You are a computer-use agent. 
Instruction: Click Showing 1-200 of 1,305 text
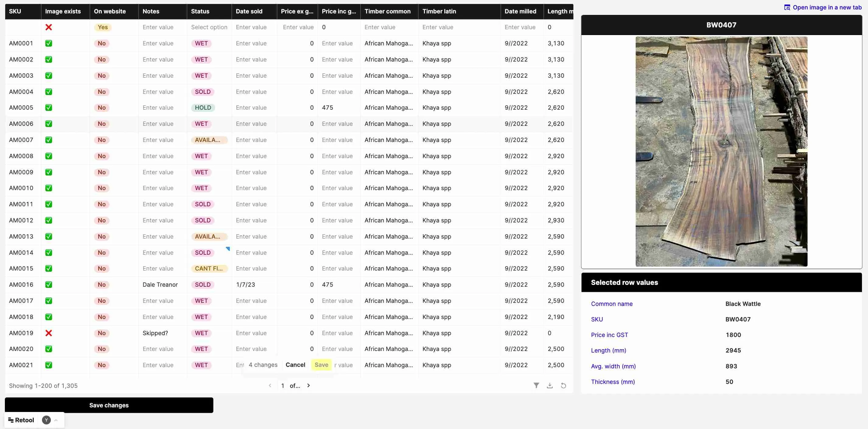(x=43, y=385)
